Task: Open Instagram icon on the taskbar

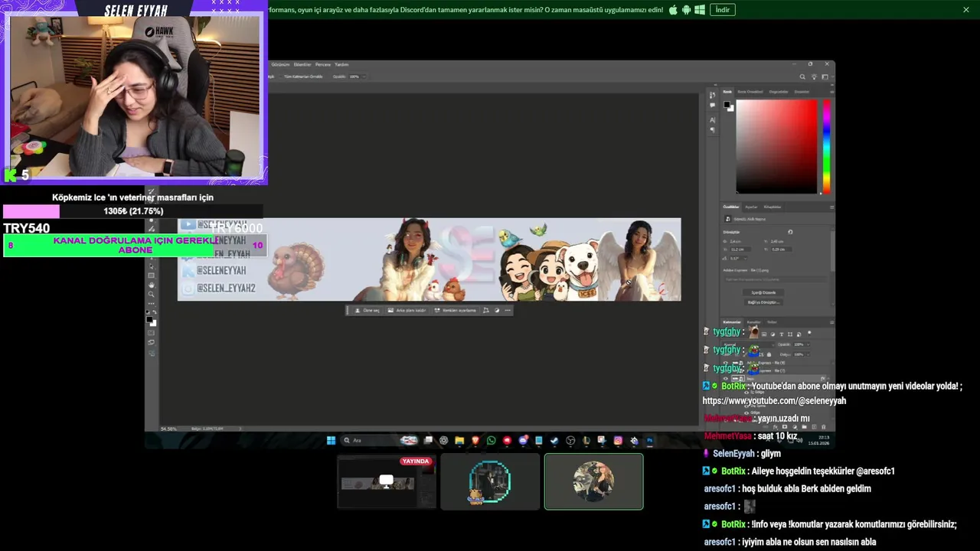Action: [x=618, y=440]
